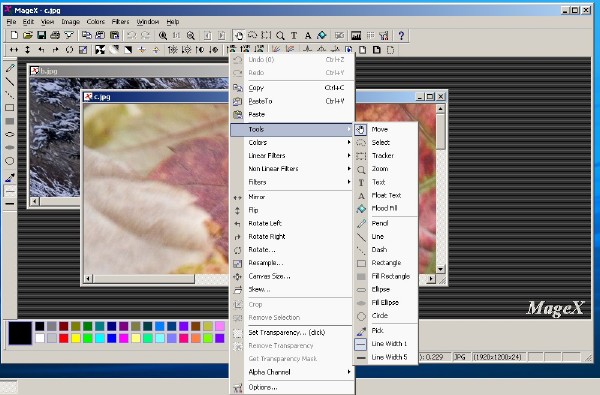
Task: Choose Tracker in Tools submenu
Action: point(386,155)
